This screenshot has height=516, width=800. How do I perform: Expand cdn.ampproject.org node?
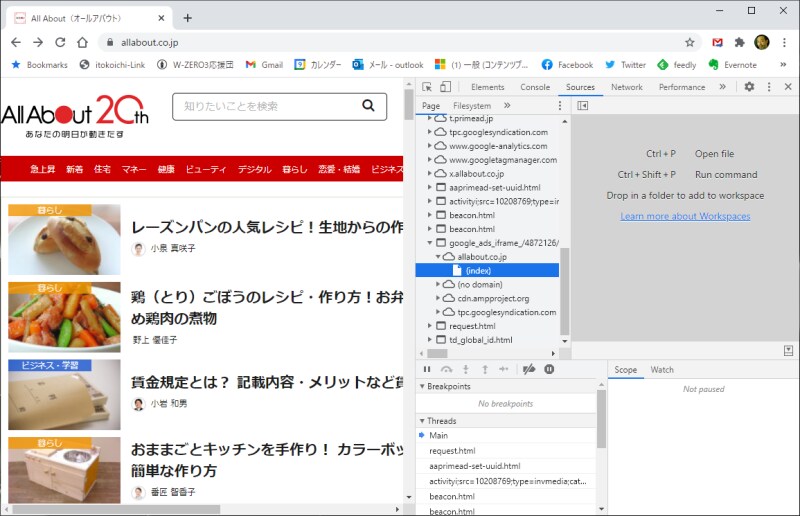(x=438, y=298)
